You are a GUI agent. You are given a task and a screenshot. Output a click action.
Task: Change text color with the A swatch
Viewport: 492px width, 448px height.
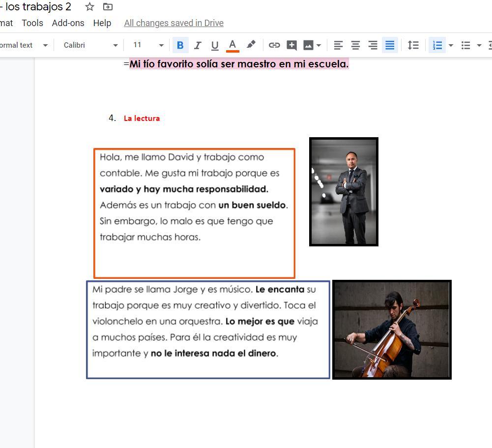(x=232, y=45)
